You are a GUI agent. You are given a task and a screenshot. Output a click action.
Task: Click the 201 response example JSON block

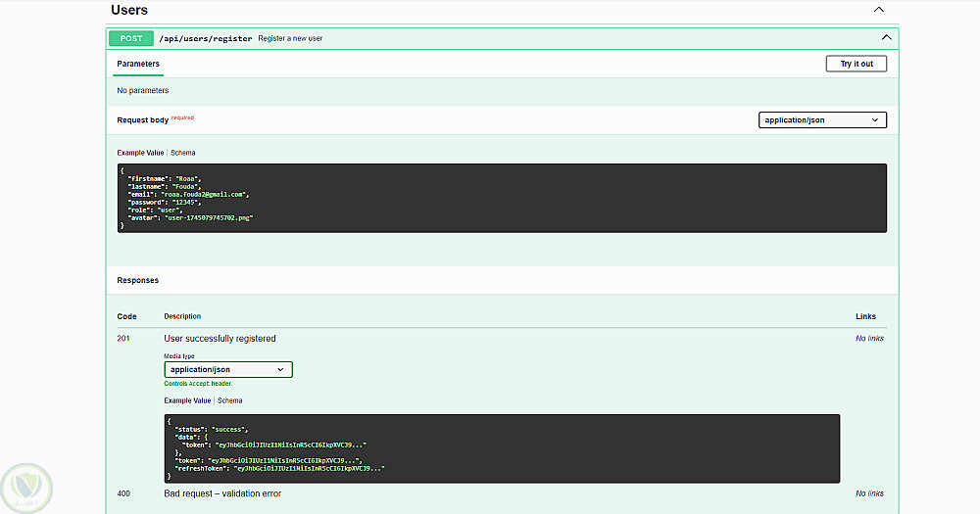[x=502, y=448]
